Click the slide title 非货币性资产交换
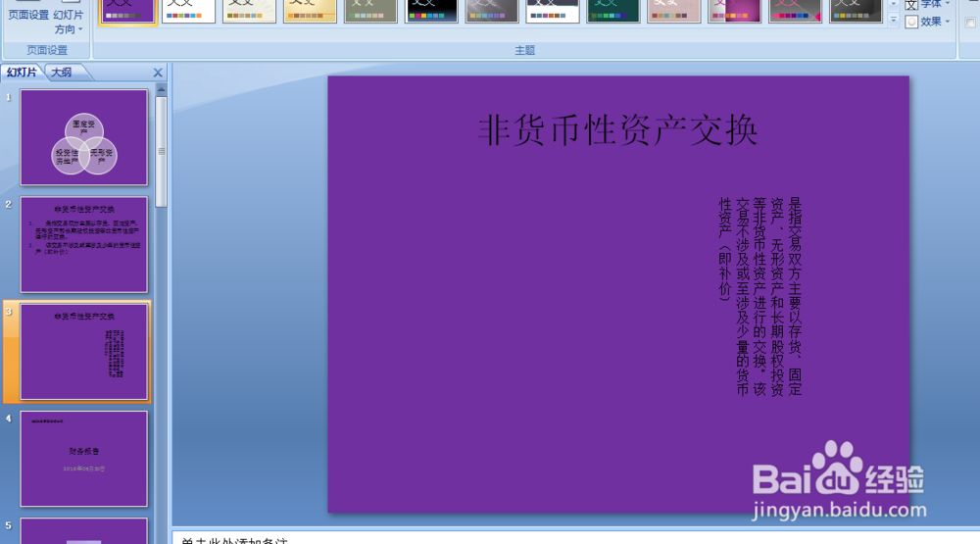 click(618, 130)
